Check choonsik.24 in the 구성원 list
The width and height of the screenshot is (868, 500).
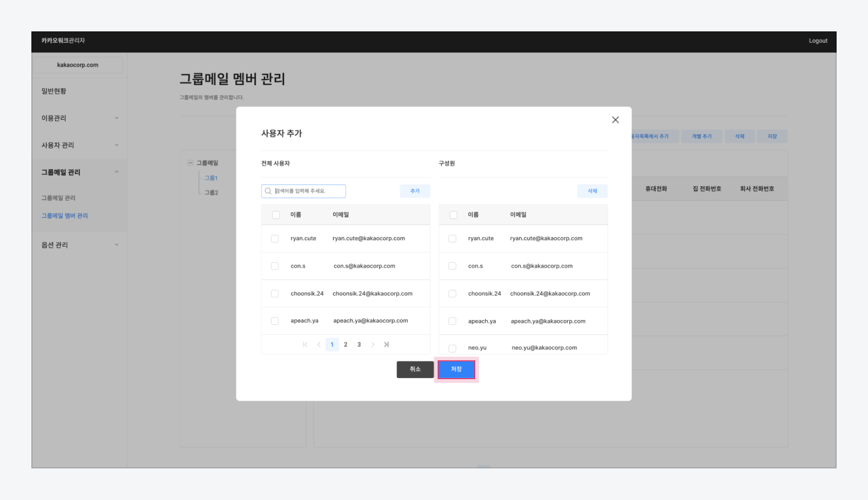[x=452, y=294]
